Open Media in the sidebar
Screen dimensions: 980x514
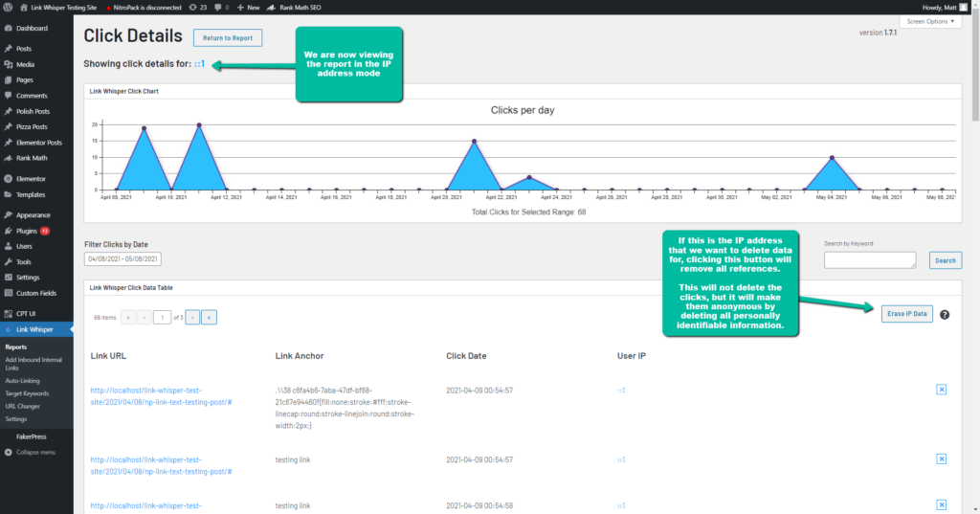coord(25,64)
